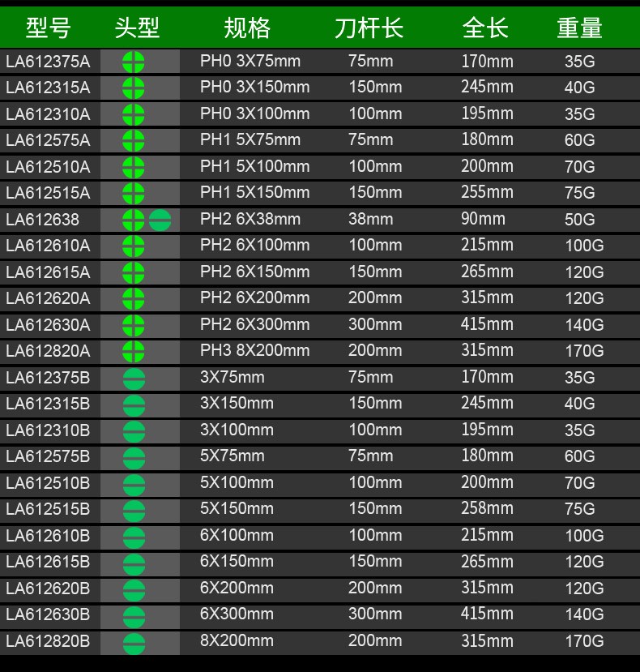This screenshot has width=640, height=672.
Task: Click model number LA612375B
Action: (48, 378)
